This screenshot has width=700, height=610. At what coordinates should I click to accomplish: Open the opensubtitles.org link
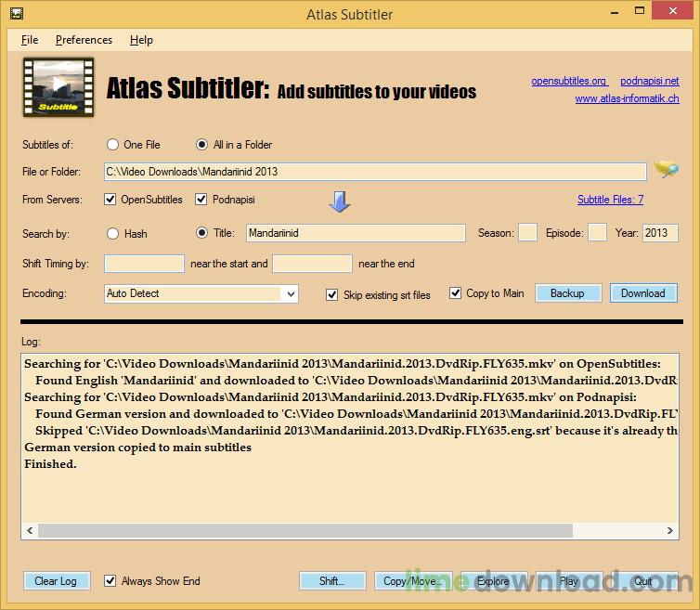tap(568, 82)
